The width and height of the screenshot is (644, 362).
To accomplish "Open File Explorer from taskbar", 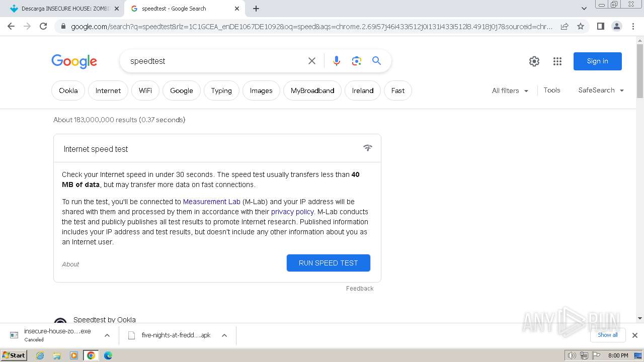I will [x=57, y=355].
